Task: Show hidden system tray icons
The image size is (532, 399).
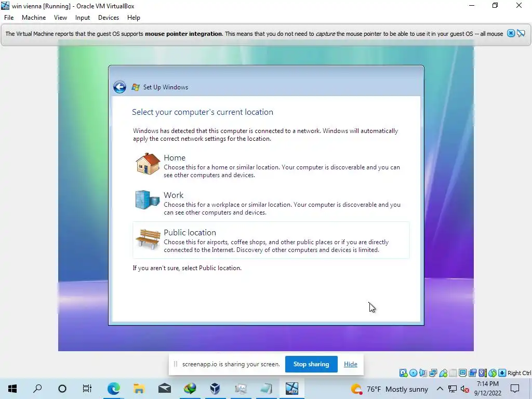Action: pos(440,389)
